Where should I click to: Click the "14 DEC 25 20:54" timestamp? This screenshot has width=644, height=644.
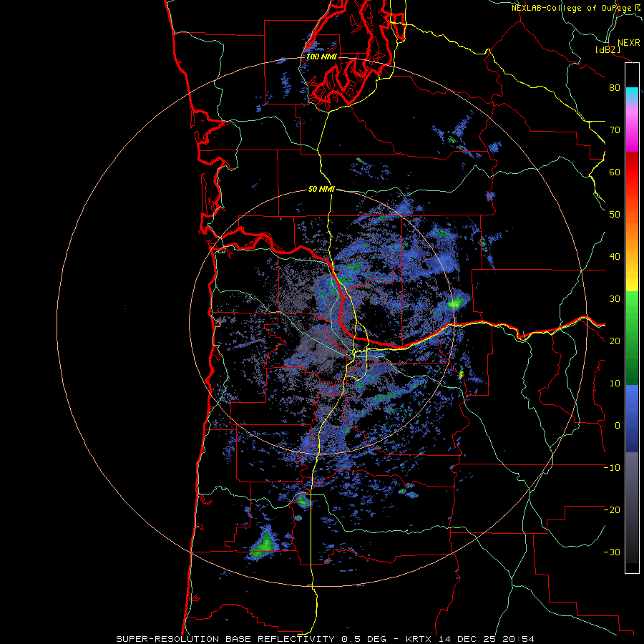pos(487,639)
